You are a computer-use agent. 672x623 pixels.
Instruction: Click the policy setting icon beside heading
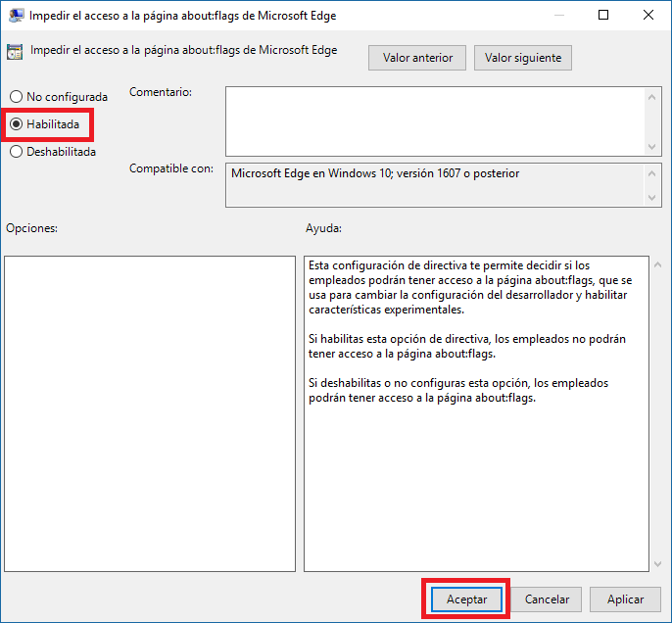15,52
